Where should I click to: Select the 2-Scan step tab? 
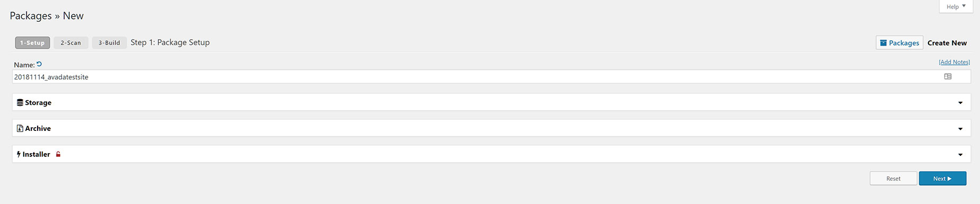pyautogui.click(x=71, y=42)
